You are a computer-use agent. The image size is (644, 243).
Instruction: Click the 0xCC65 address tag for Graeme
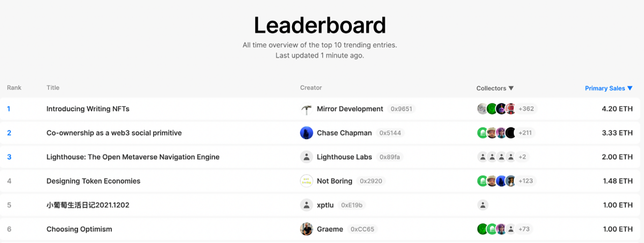tap(362, 229)
